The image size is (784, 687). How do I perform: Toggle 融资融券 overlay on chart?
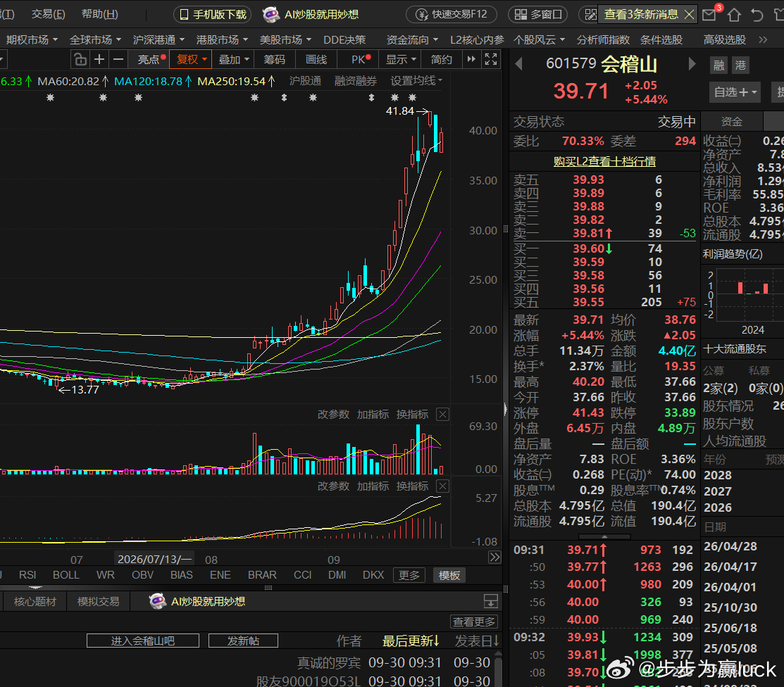point(356,81)
